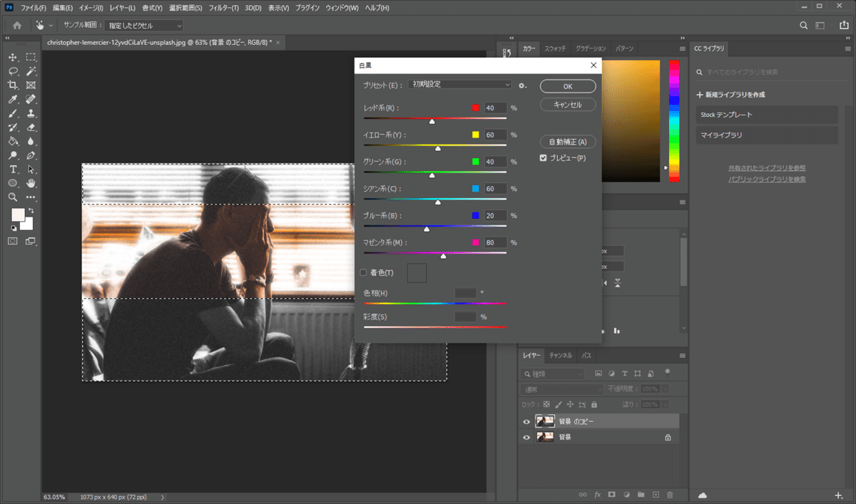Switch to the チャンネル tab
This screenshot has height=504, width=856.
coord(561,355)
